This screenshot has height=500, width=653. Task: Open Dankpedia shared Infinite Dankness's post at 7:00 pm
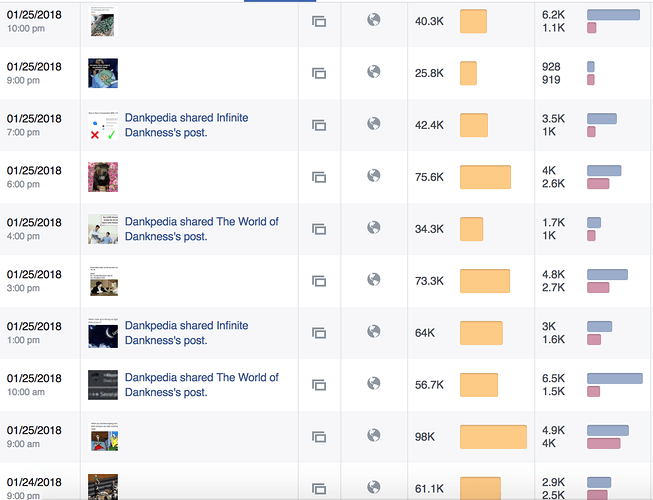(x=186, y=125)
